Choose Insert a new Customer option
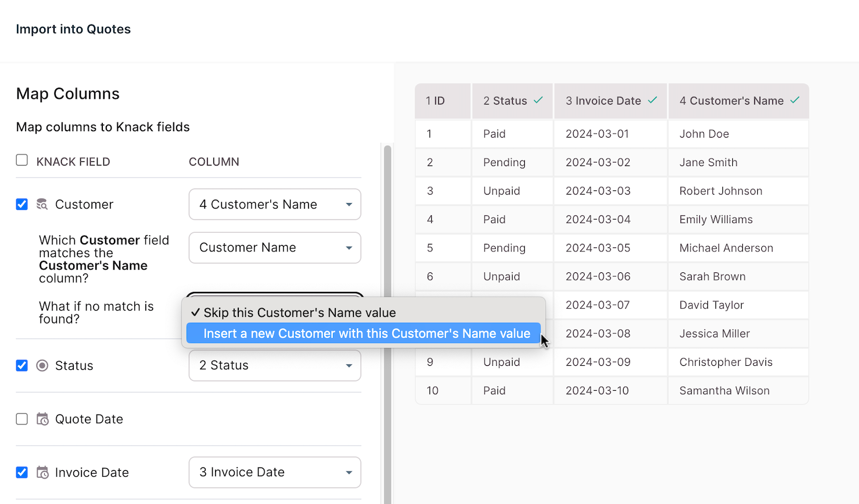The image size is (859, 504). point(366,334)
